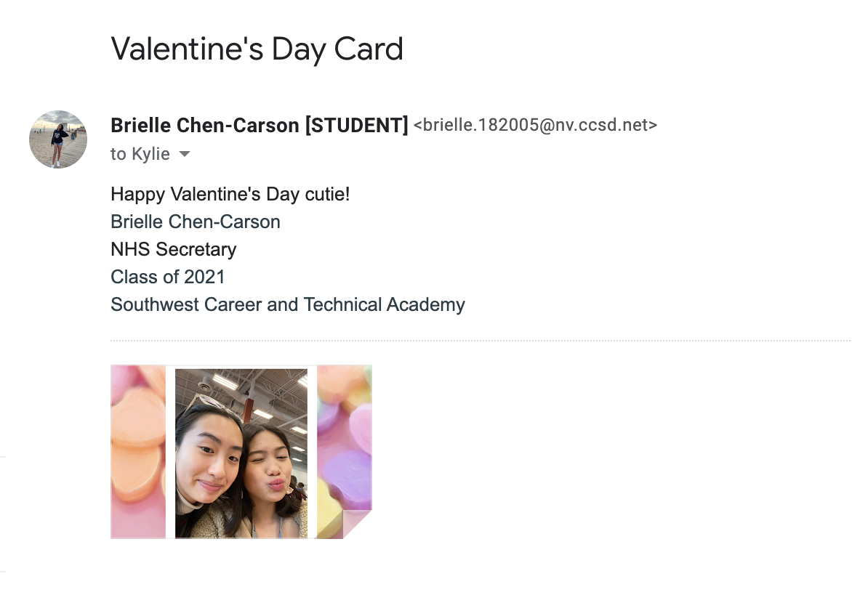Click the folded corner of the attachment
Image resolution: width=852 pixels, height=616 pixels.
point(357,524)
